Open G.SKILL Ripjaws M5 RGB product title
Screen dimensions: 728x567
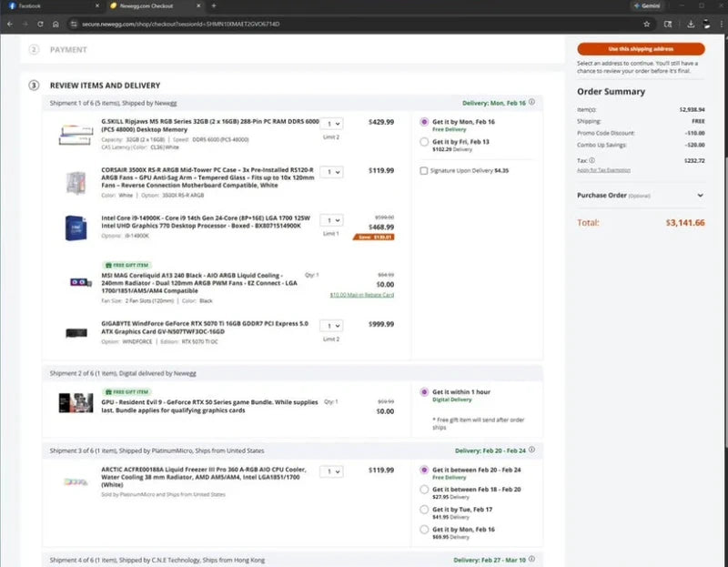click(x=210, y=126)
